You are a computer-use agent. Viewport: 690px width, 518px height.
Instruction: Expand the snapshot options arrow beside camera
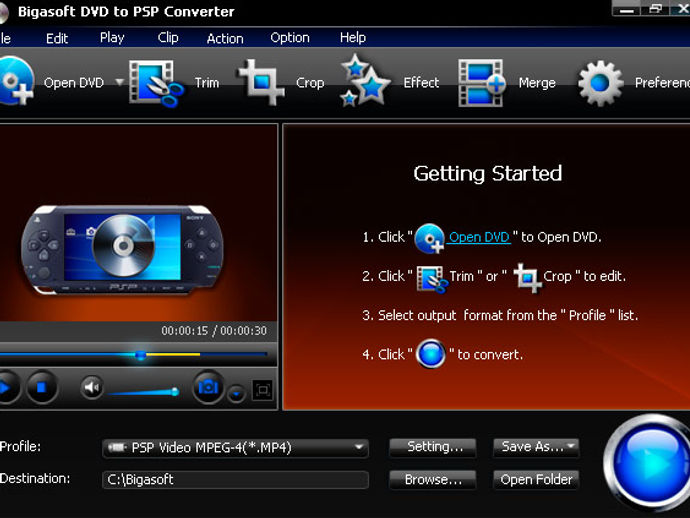236,393
